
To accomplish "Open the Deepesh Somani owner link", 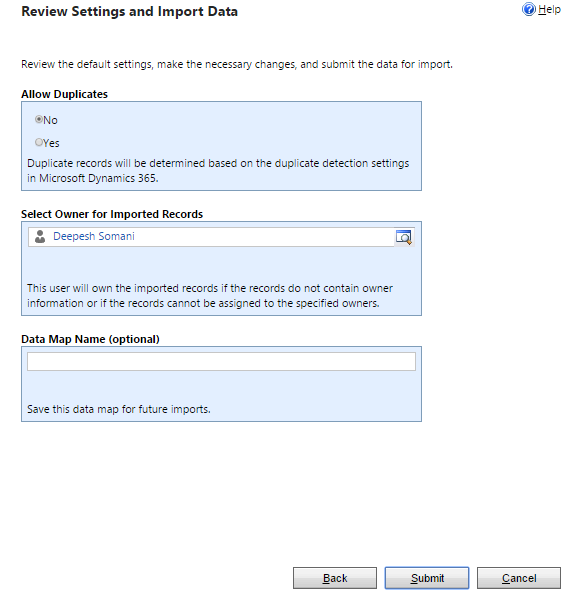I will point(94,236).
